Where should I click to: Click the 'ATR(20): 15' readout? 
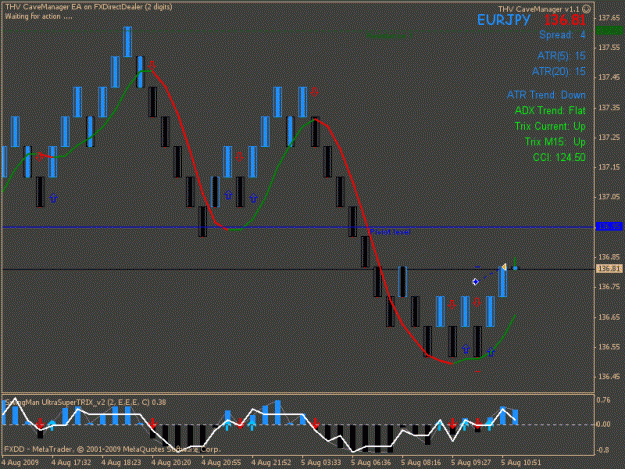[x=559, y=72]
